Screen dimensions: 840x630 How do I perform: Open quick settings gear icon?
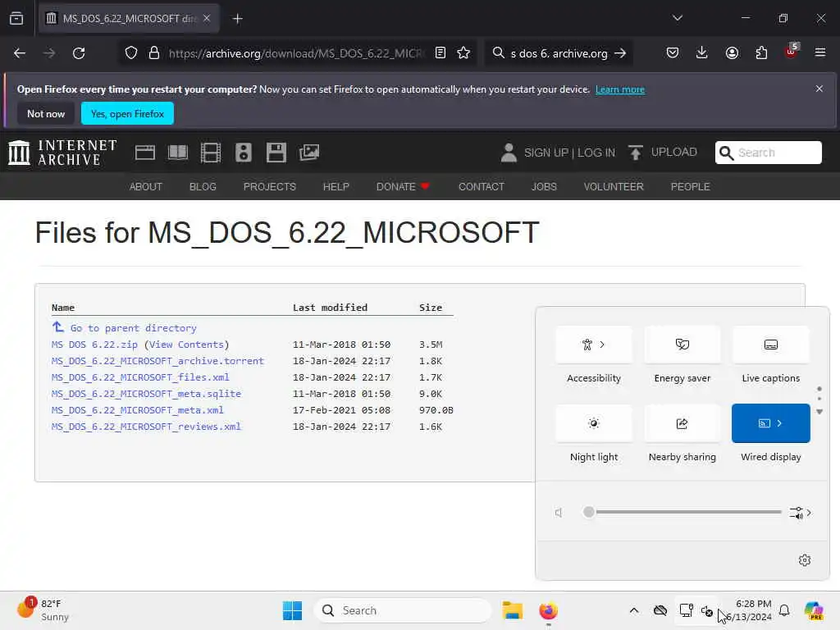[805, 560]
